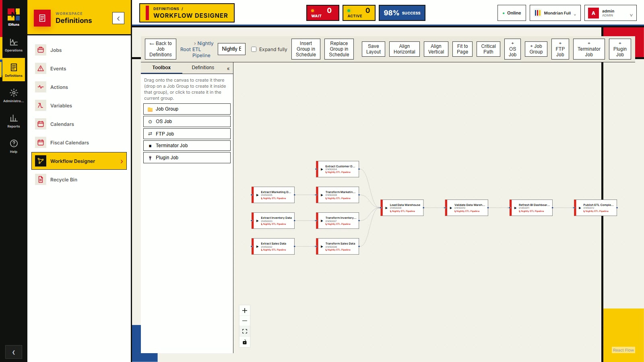644x362 pixels.
Task: Open Administration gear icon
Action: pyautogui.click(x=14, y=96)
